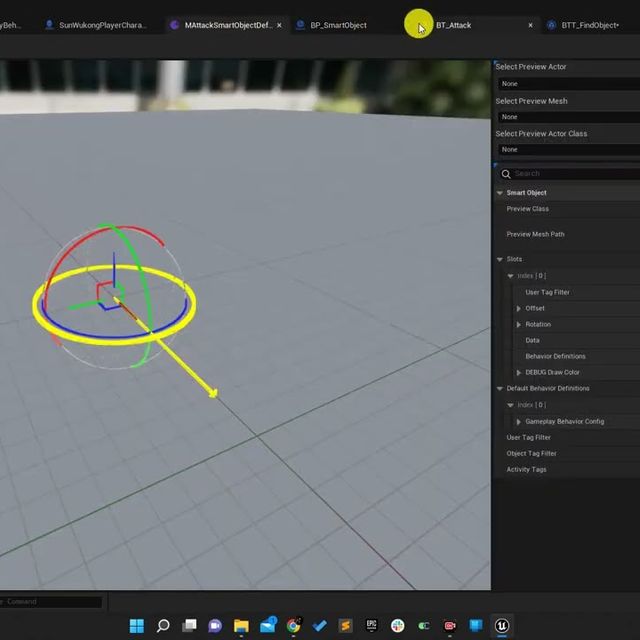Image resolution: width=640 pixels, height=640 pixels.
Task: Switch to the BP_SmartObject tab
Action: (x=338, y=25)
